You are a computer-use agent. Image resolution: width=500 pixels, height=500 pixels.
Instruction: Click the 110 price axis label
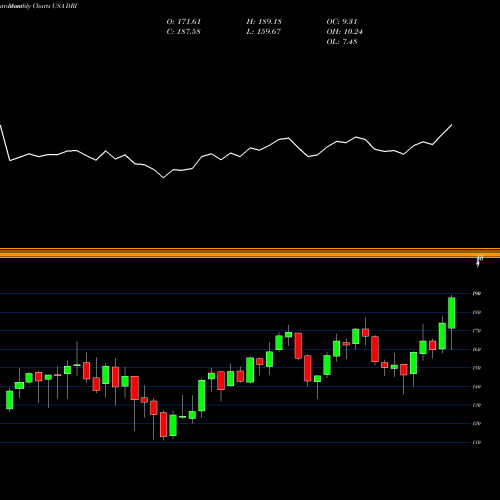coord(477,442)
